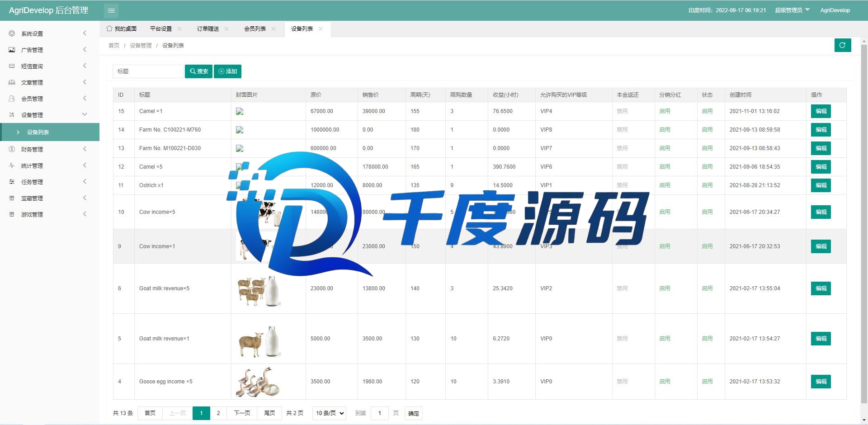The width and height of the screenshot is (868, 425).
Task: Toggle the sidebar hamburger menu icon
Action: (x=111, y=10)
